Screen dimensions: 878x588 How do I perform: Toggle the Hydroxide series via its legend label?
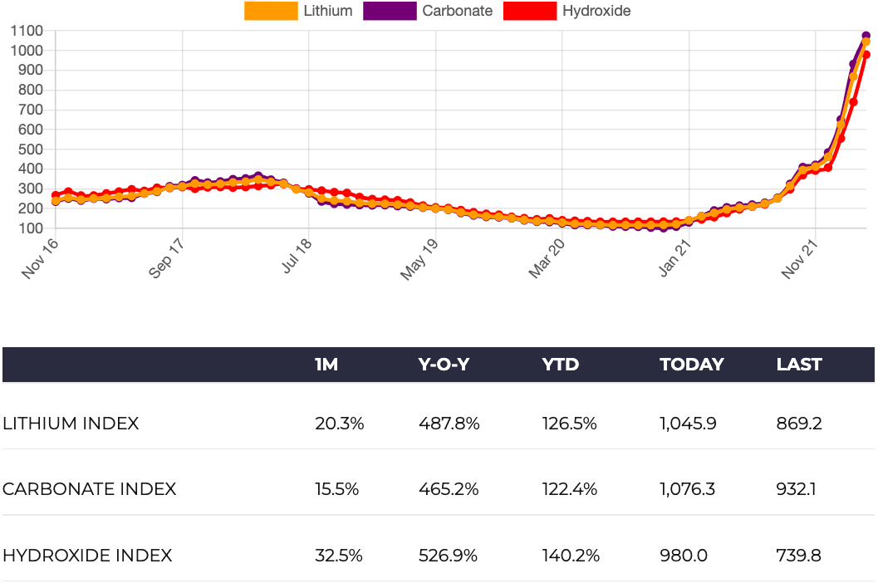coord(596,11)
